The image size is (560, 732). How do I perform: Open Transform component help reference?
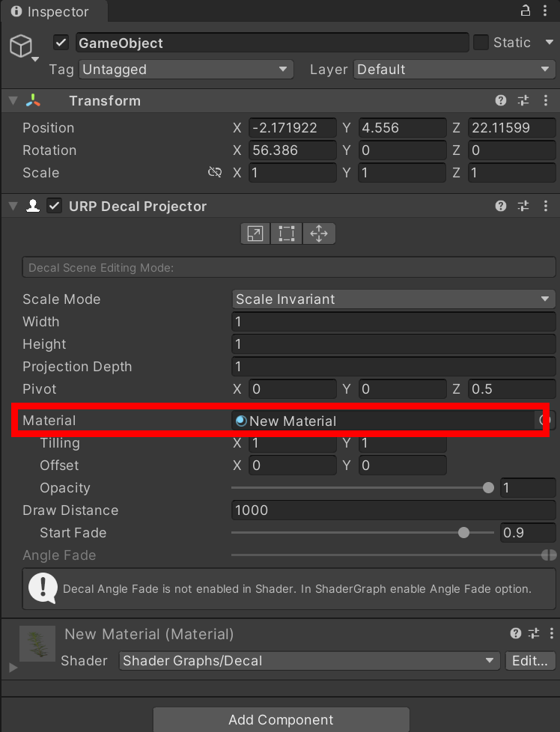click(x=501, y=100)
